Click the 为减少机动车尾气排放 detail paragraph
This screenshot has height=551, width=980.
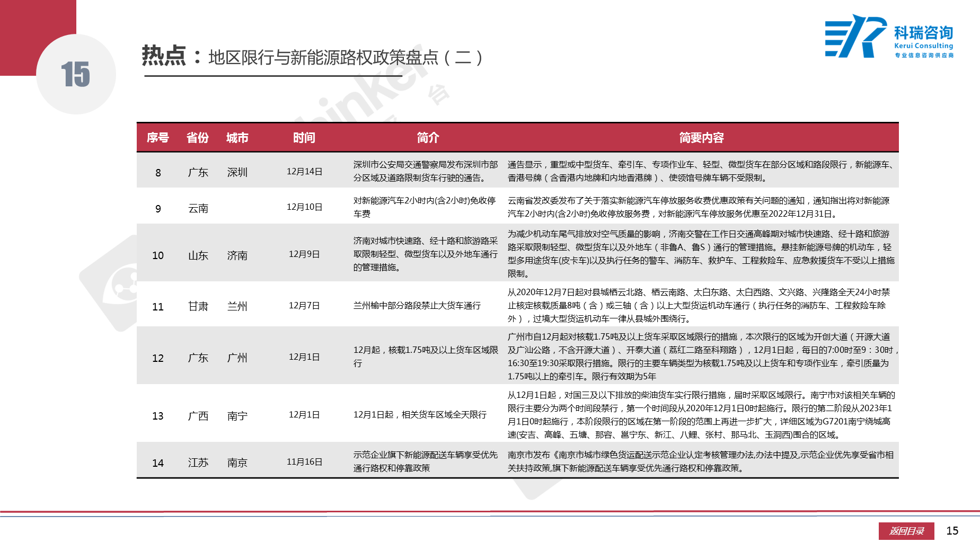pyautogui.click(x=701, y=254)
